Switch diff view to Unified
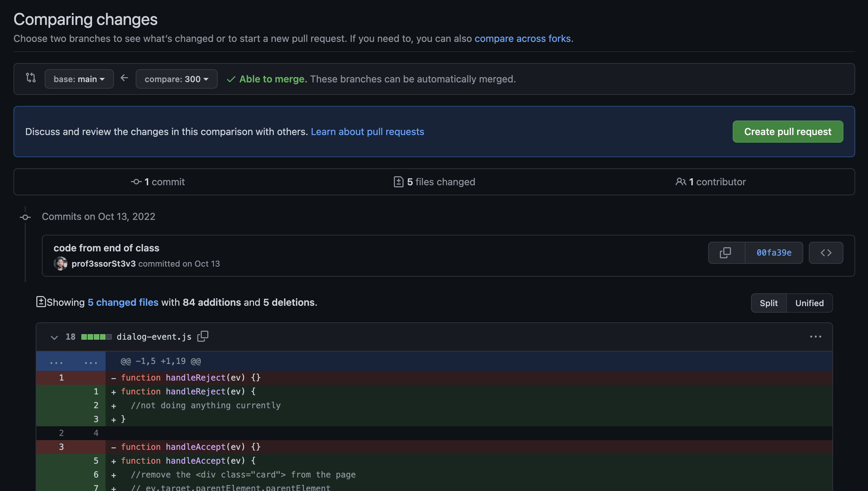The width and height of the screenshot is (868, 491). click(x=809, y=303)
